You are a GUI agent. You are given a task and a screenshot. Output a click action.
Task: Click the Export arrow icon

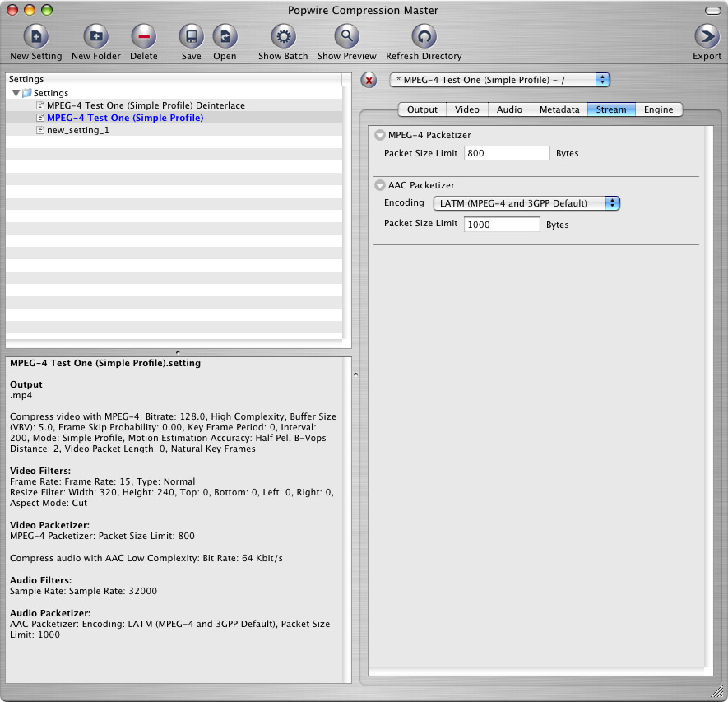coord(707,37)
